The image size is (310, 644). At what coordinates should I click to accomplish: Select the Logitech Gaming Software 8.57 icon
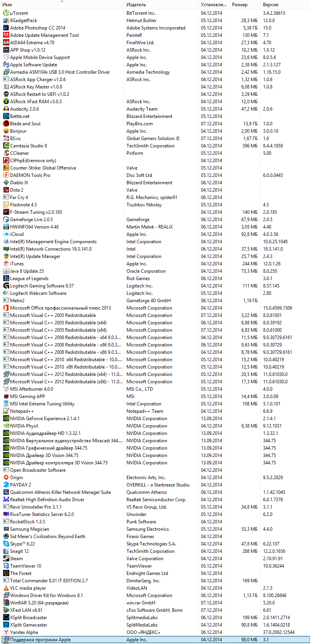point(6,286)
